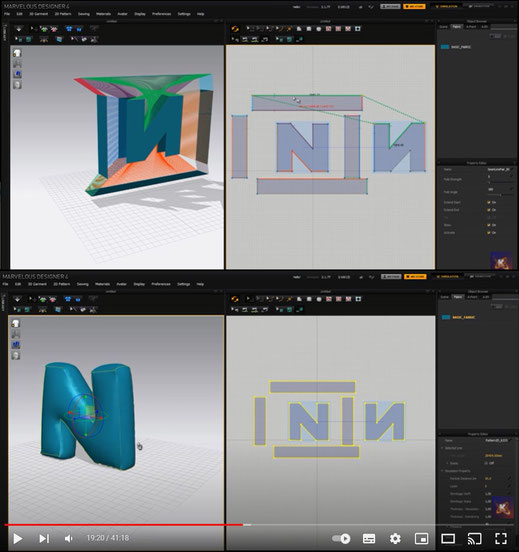Image resolution: width=519 pixels, height=552 pixels.
Task: Adjust Fold Strength slider in upper Property Editor
Action: click(500, 182)
